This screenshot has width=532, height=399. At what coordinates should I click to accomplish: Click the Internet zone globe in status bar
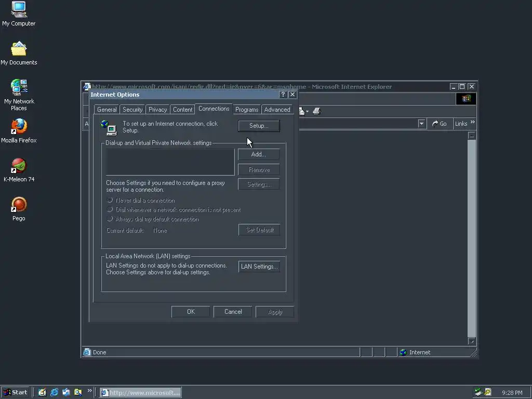403,352
